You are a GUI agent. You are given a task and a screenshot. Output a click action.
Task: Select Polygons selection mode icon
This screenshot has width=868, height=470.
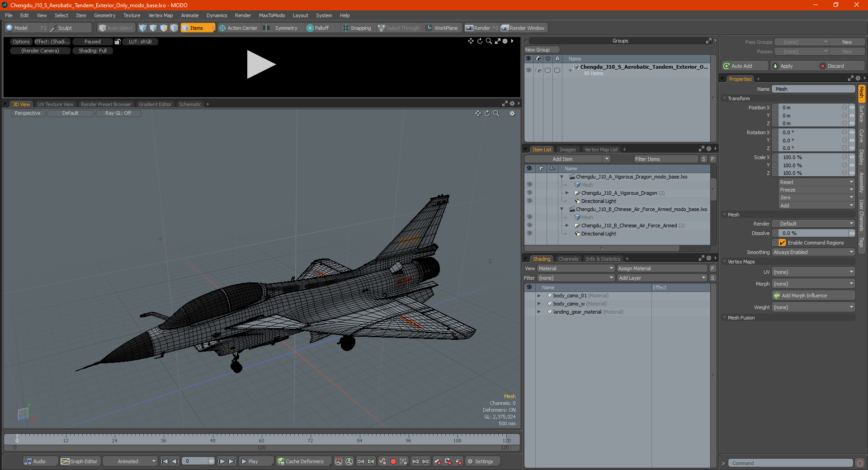[x=164, y=28]
